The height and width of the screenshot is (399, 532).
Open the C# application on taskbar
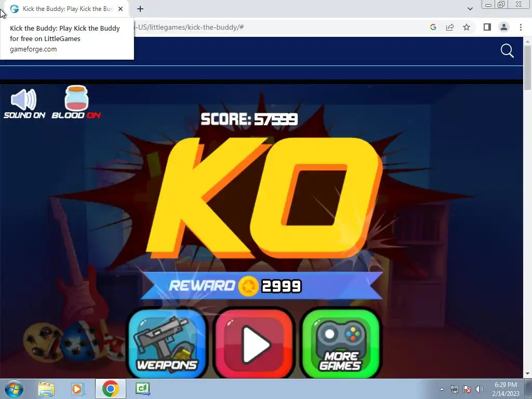coord(143,389)
